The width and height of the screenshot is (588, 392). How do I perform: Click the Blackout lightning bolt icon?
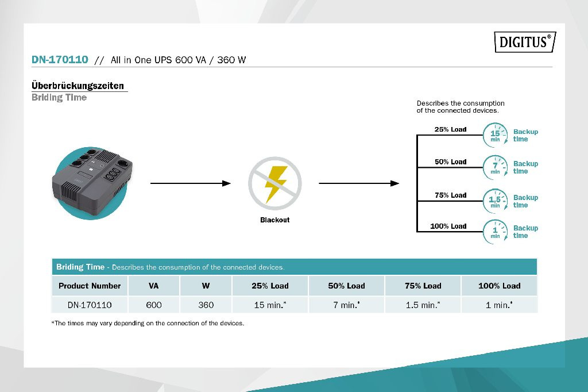point(274,184)
